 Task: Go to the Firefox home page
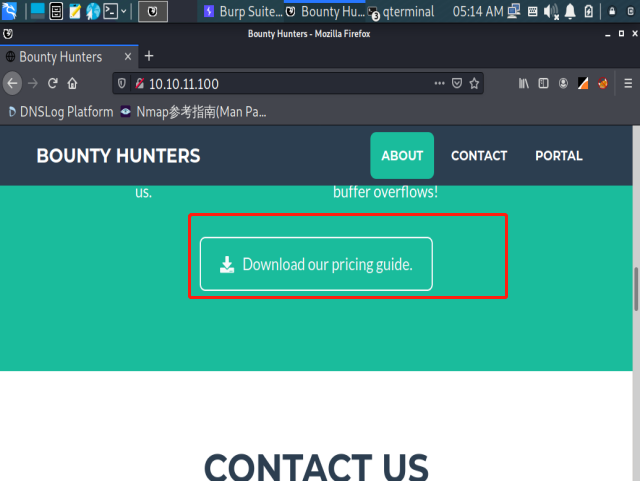click(72, 84)
